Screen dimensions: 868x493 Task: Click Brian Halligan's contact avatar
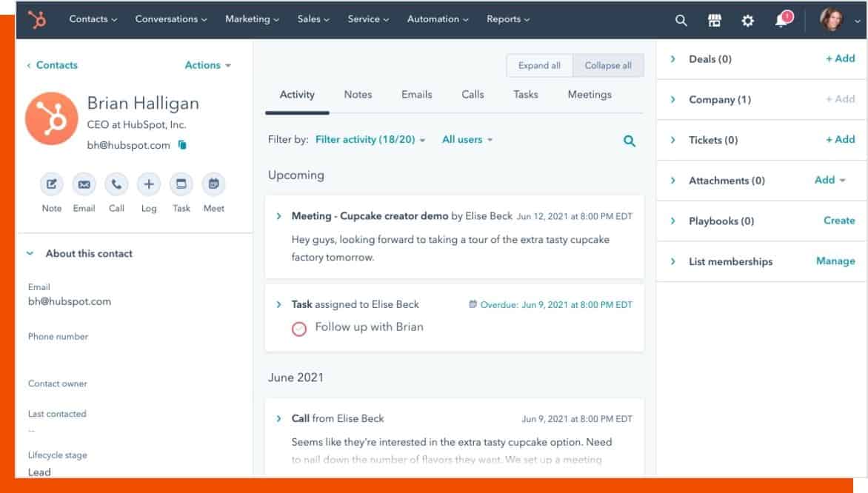click(52, 118)
